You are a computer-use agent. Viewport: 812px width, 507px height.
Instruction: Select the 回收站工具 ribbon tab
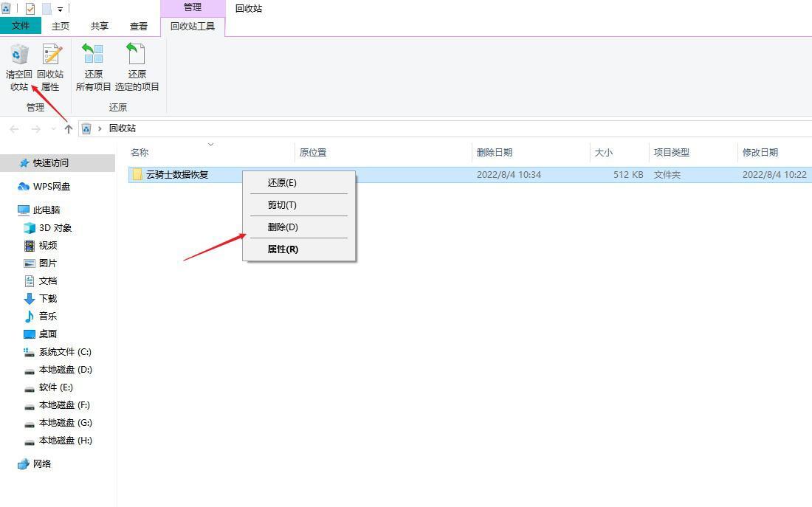tap(193, 26)
